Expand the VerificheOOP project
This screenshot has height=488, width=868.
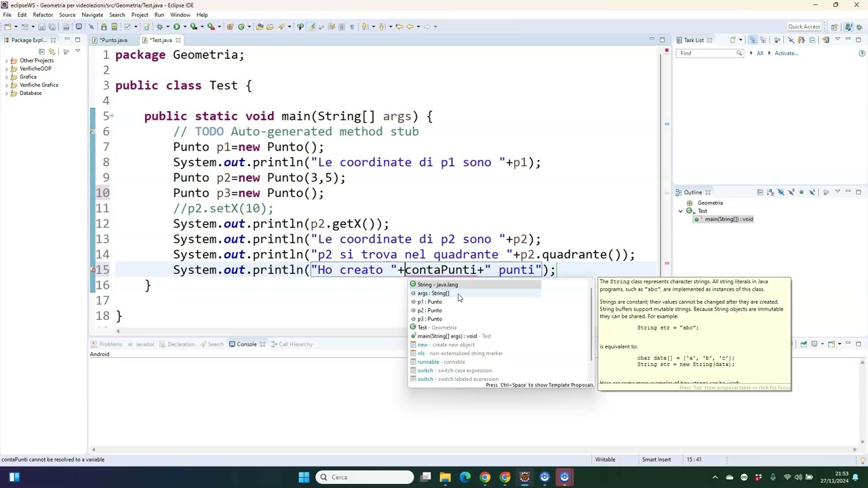tap(6, 68)
